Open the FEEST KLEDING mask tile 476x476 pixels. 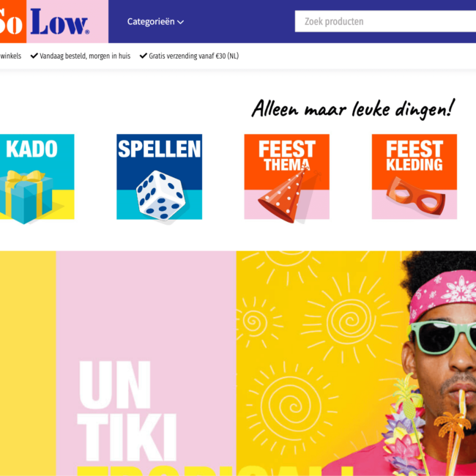click(x=414, y=176)
